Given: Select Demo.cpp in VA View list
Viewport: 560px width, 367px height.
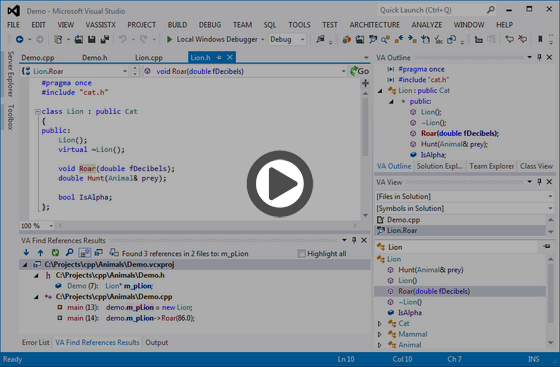Looking at the screenshot, I should coord(460,220).
